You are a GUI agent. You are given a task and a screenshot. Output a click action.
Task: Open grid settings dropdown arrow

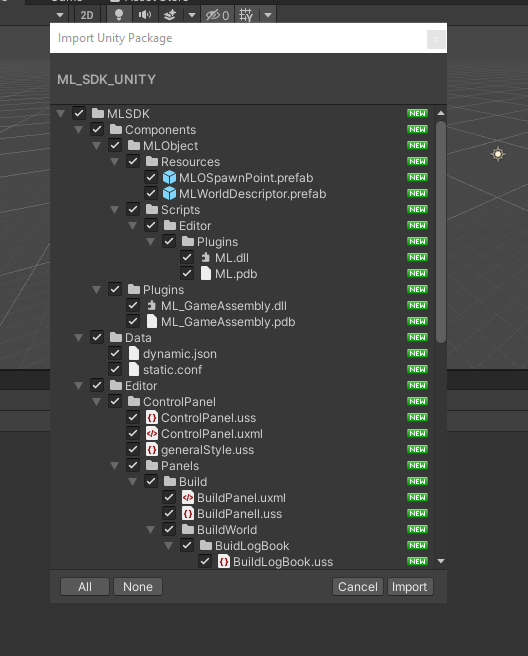(268, 15)
